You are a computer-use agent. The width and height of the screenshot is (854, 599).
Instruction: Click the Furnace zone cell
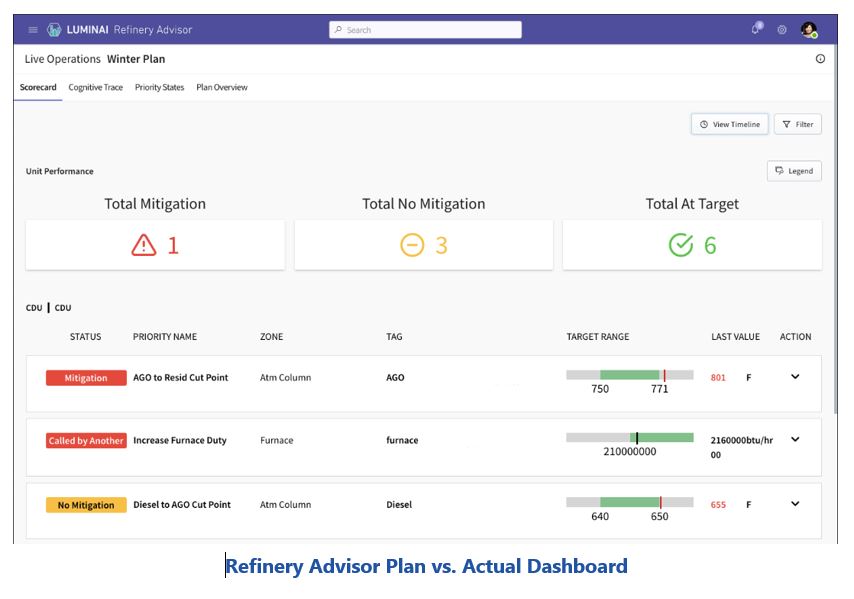[277, 440]
